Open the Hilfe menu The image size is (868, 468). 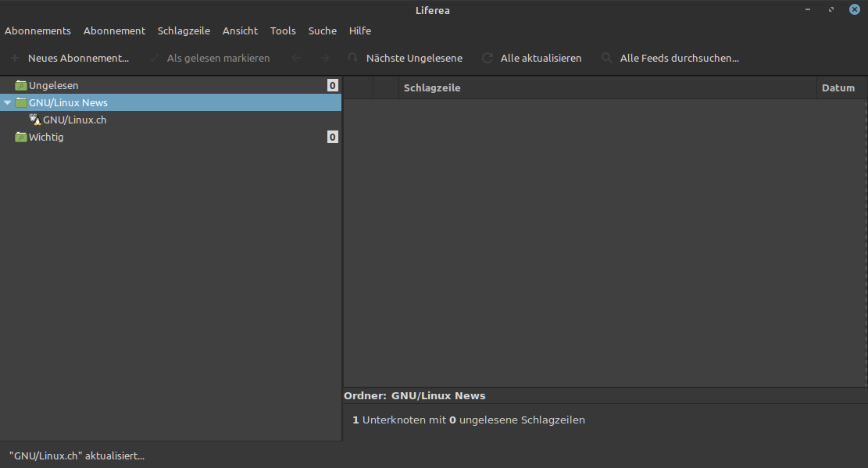tap(360, 31)
